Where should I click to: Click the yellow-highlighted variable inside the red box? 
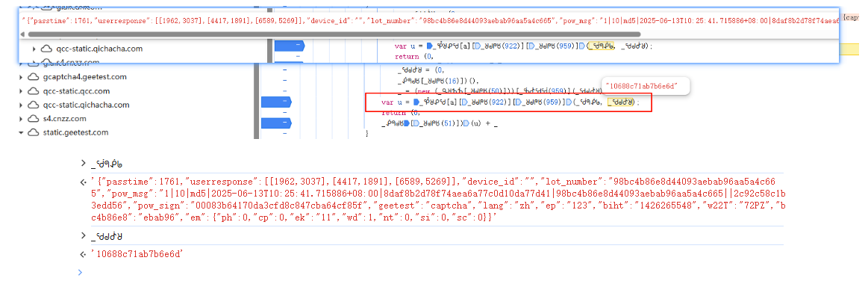620,102
